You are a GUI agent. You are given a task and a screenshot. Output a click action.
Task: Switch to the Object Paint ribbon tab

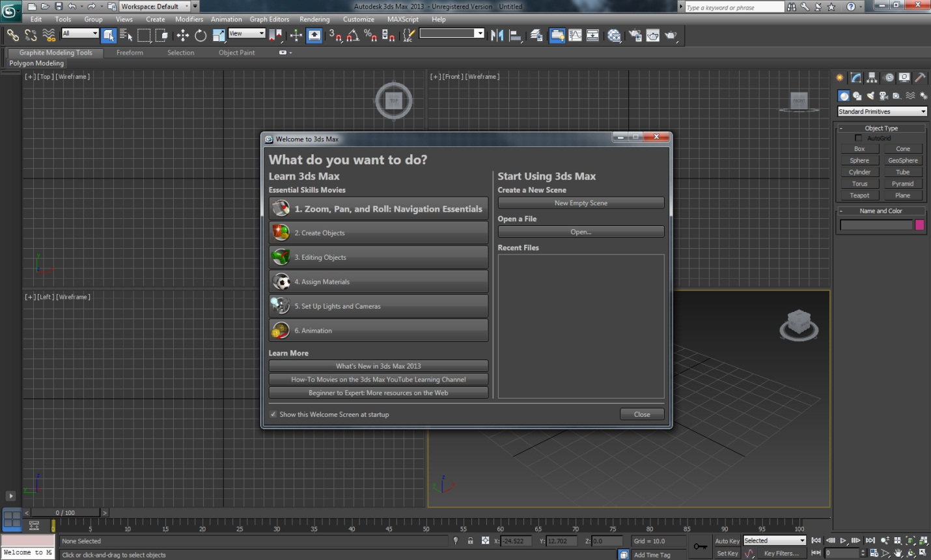pos(237,53)
